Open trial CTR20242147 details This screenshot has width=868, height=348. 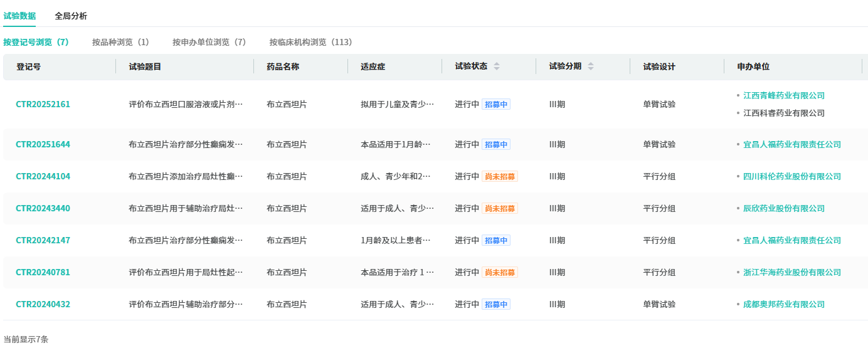43,240
